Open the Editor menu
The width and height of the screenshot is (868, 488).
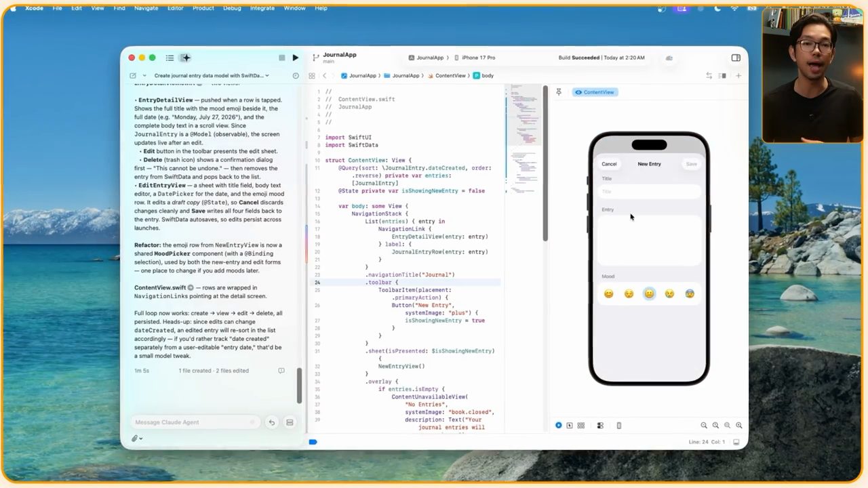pyautogui.click(x=175, y=8)
